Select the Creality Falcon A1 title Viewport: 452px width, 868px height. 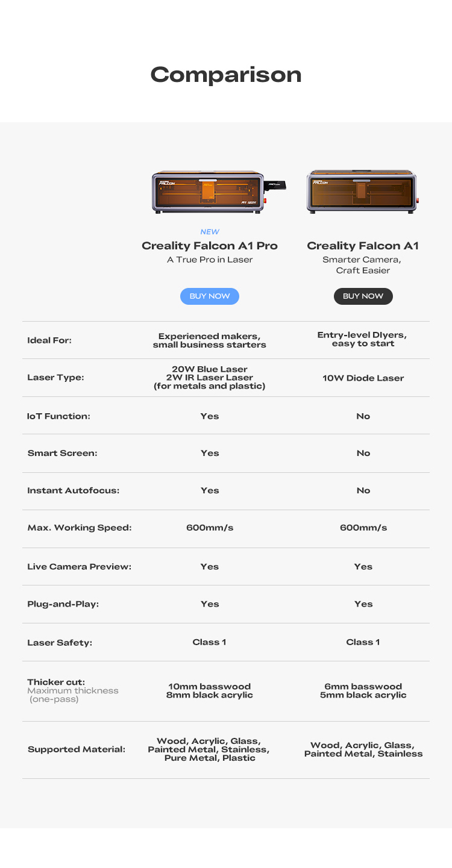tap(362, 246)
